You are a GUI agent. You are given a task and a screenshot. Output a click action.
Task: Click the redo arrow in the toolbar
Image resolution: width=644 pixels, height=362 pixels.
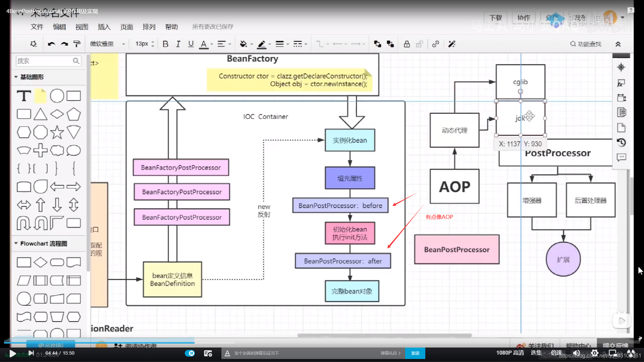[x=64, y=44]
